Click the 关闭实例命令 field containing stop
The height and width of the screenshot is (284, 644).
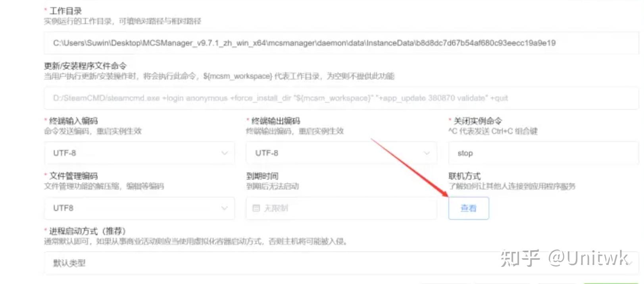[x=544, y=153]
